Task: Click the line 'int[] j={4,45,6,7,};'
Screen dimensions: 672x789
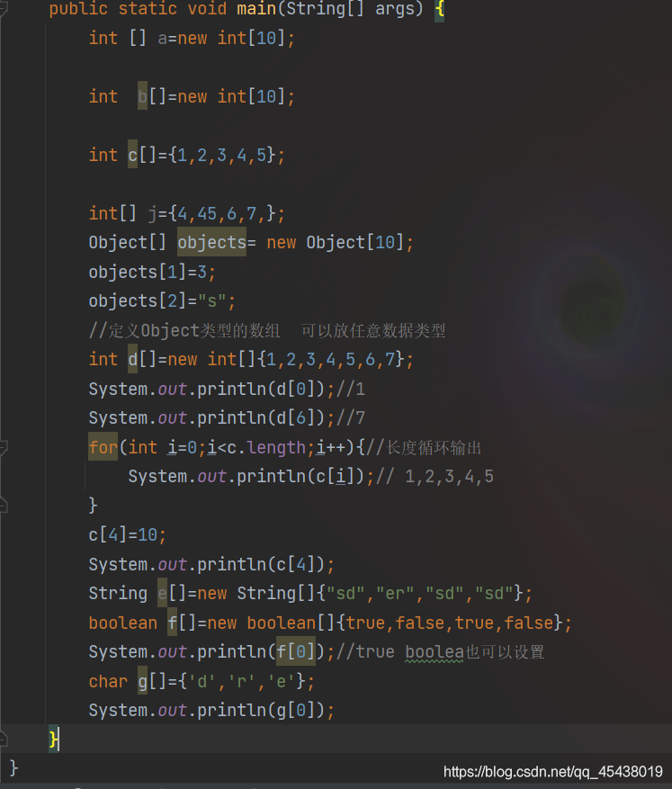Action: 186,213
